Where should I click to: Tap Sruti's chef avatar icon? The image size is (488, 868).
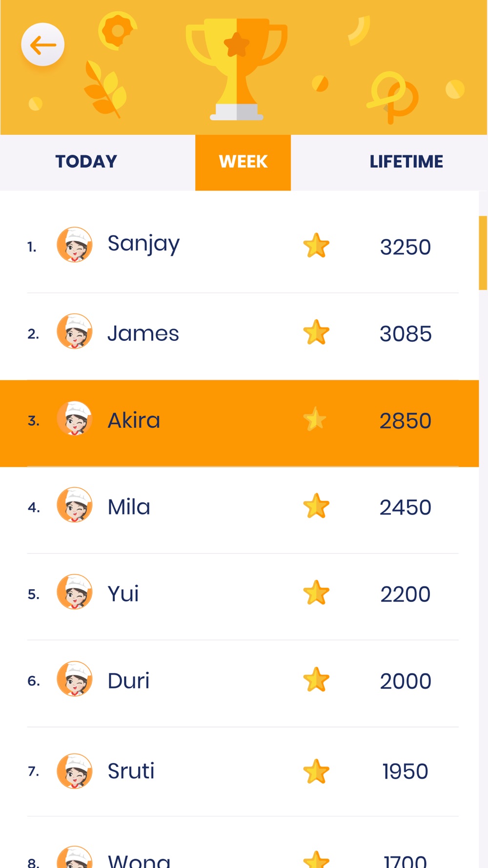75,771
